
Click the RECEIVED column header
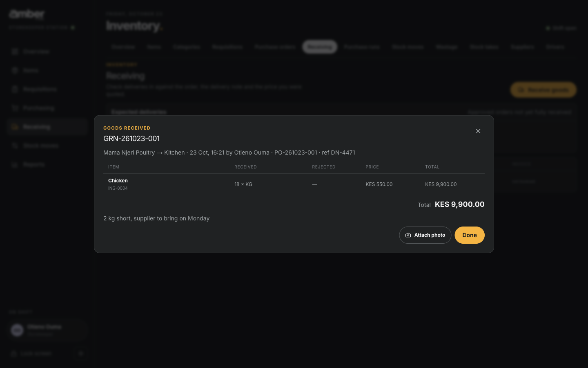[x=245, y=167]
